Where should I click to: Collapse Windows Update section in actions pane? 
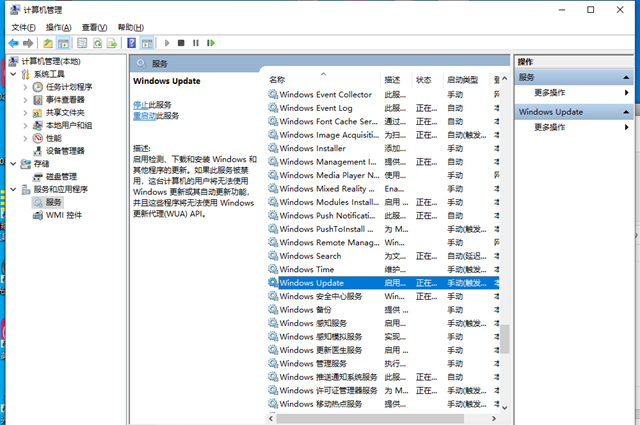(x=626, y=112)
